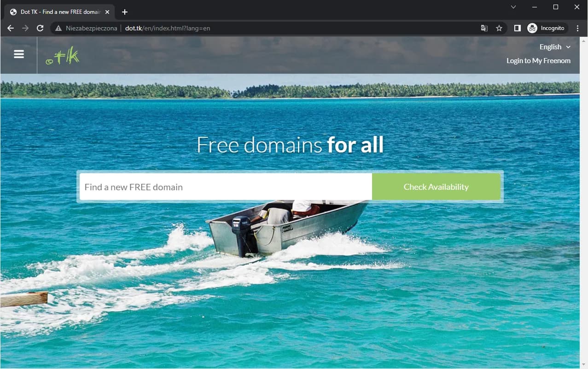Go back using the browser back arrow
Viewport: 588px width, 369px height.
coord(11,28)
